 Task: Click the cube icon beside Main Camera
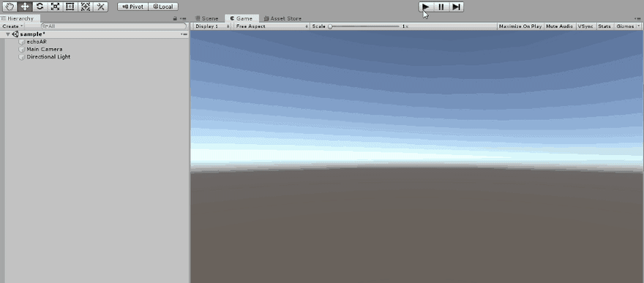(x=22, y=49)
